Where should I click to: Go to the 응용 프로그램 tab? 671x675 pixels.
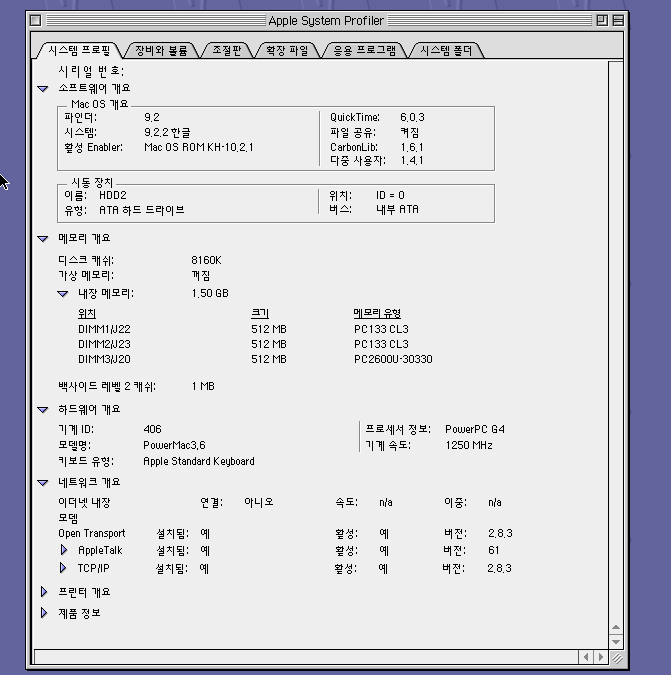(x=363, y=50)
